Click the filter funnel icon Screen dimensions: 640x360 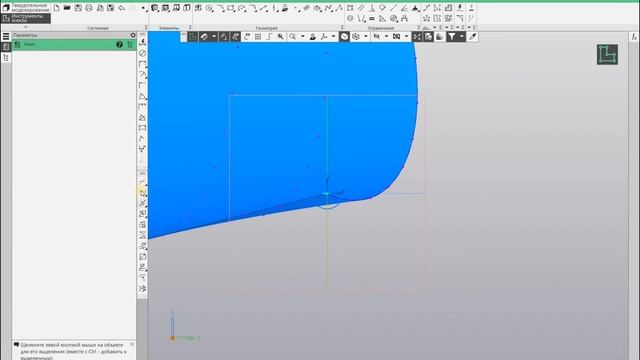coord(451,37)
